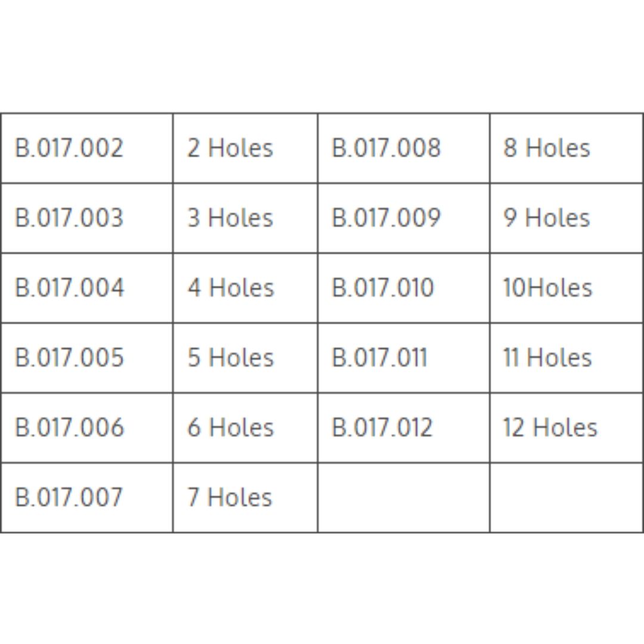Click the B.017.009 cell
Image resolution: width=644 pixels, height=644 pixels.
click(x=386, y=218)
